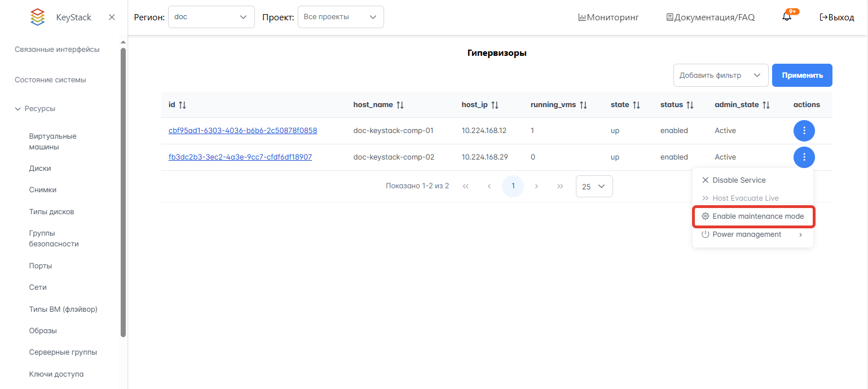Go to the next page arrow
The image size is (868, 389).
click(536, 186)
